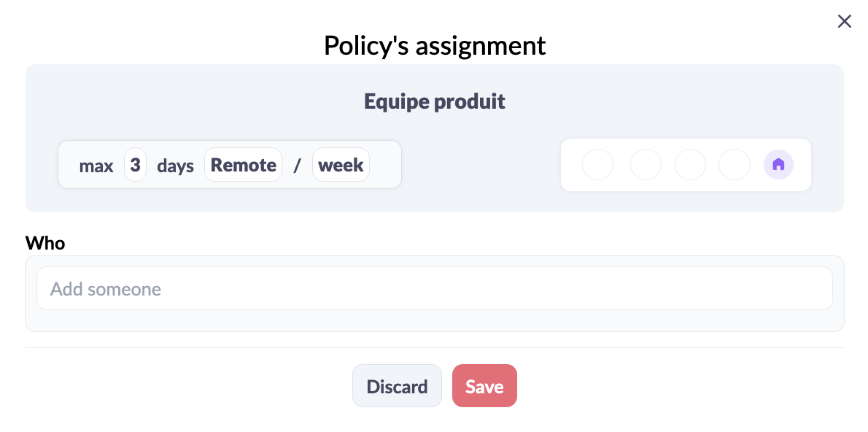Focus the Add someone input field
Screen dimensions: 868x432
pyautogui.click(x=435, y=288)
